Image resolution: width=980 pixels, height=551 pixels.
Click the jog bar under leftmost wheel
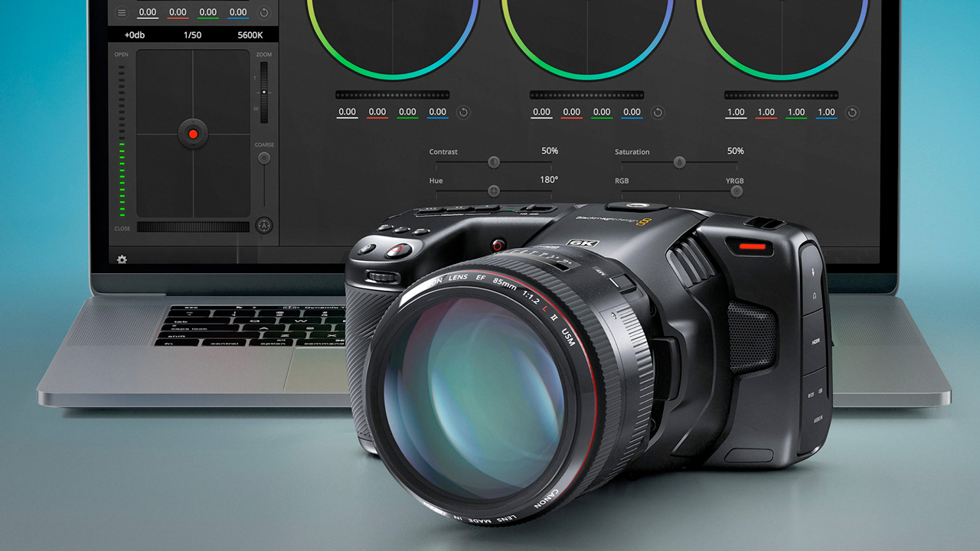[x=392, y=95]
